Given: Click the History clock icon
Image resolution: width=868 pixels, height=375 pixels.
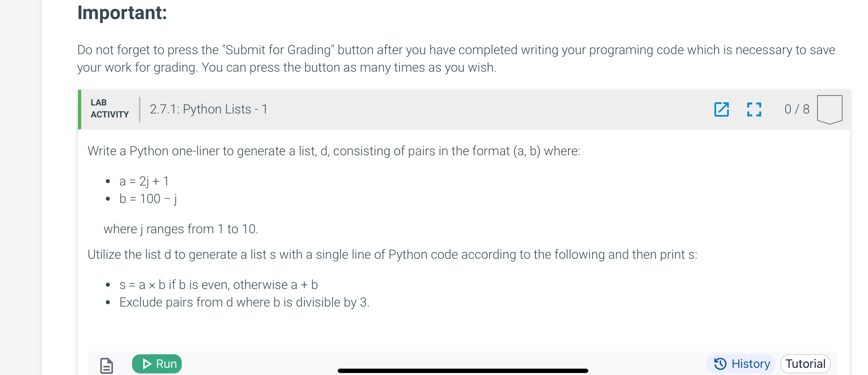Looking at the screenshot, I should click(x=721, y=363).
